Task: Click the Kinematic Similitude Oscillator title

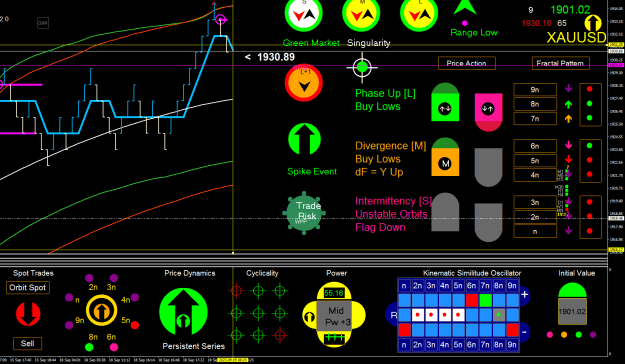Action: pos(472,273)
